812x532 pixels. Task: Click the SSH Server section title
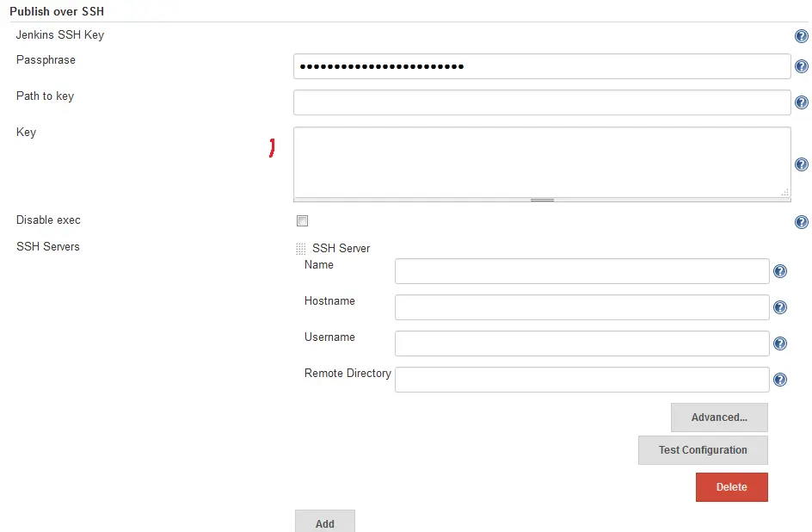pyautogui.click(x=341, y=249)
